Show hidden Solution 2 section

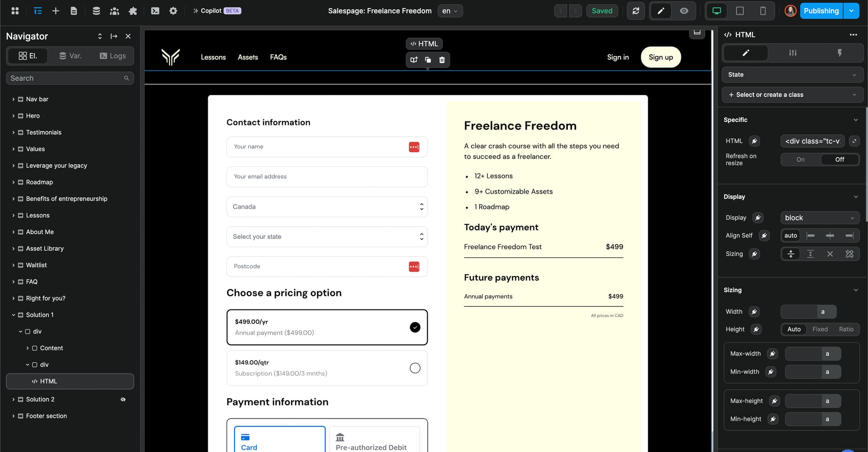pos(123,400)
